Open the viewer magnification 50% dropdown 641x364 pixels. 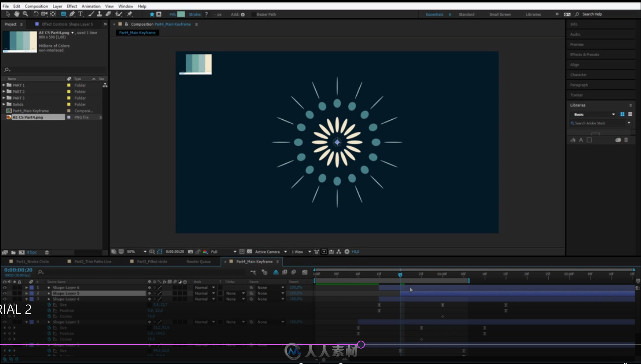click(x=137, y=252)
